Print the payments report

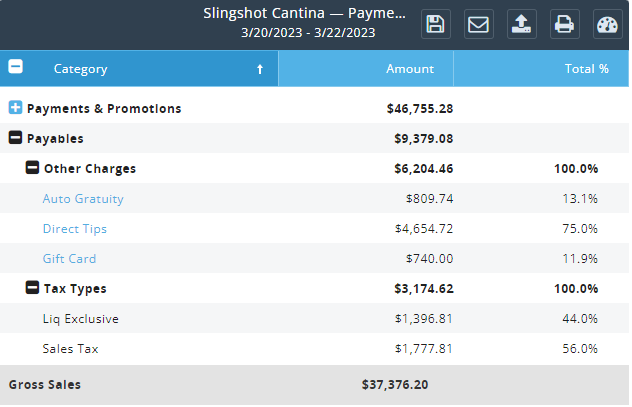click(x=565, y=25)
